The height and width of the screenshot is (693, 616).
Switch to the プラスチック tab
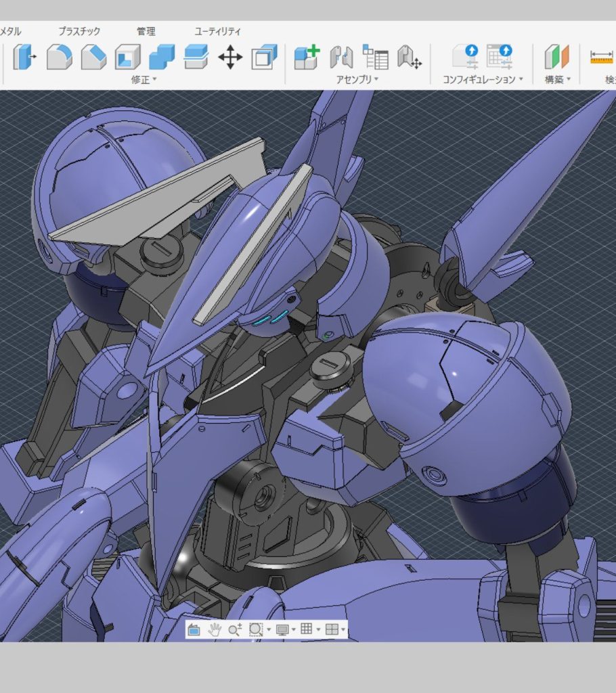pyautogui.click(x=80, y=31)
